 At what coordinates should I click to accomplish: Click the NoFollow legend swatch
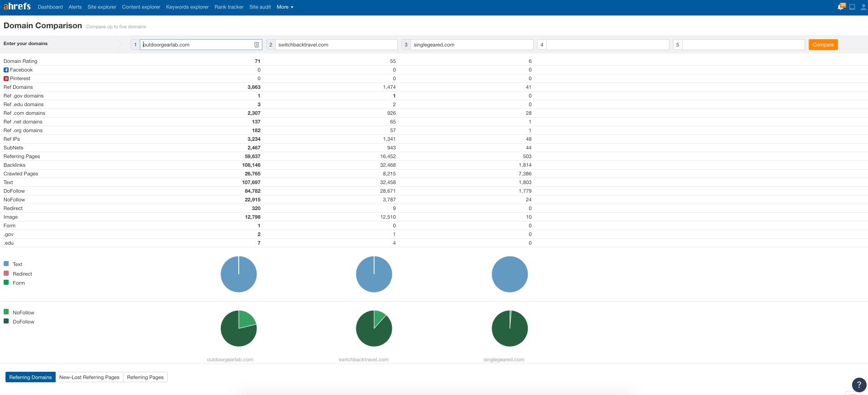coord(6,312)
